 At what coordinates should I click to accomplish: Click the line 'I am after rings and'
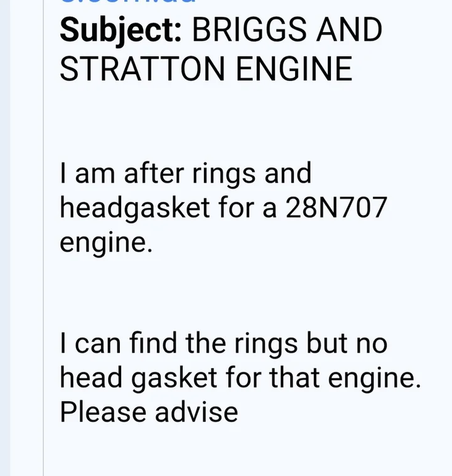click(186, 173)
